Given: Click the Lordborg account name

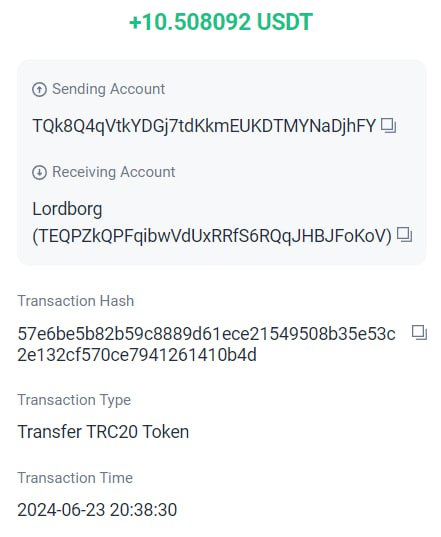Looking at the screenshot, I should tap(67, 209).
